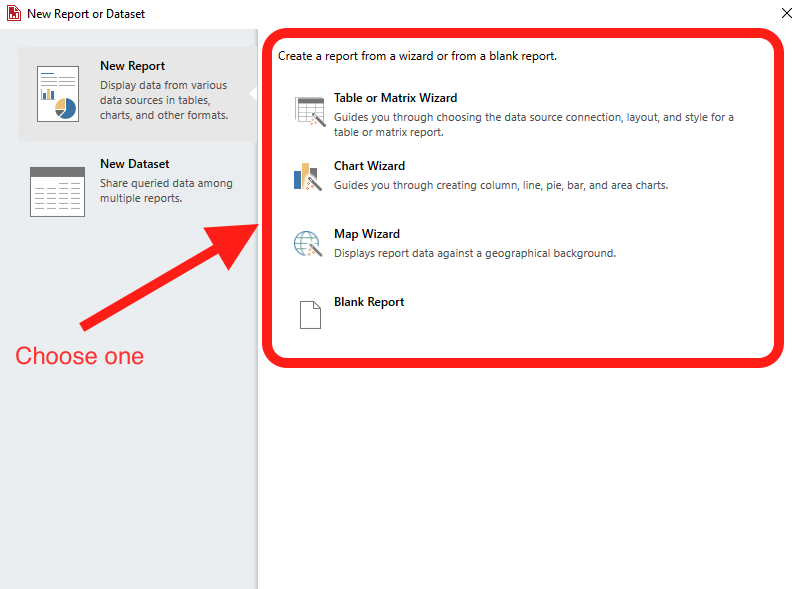802x589 pixels.
Task: Select the New Report tab label
Action: click(132, 66)
